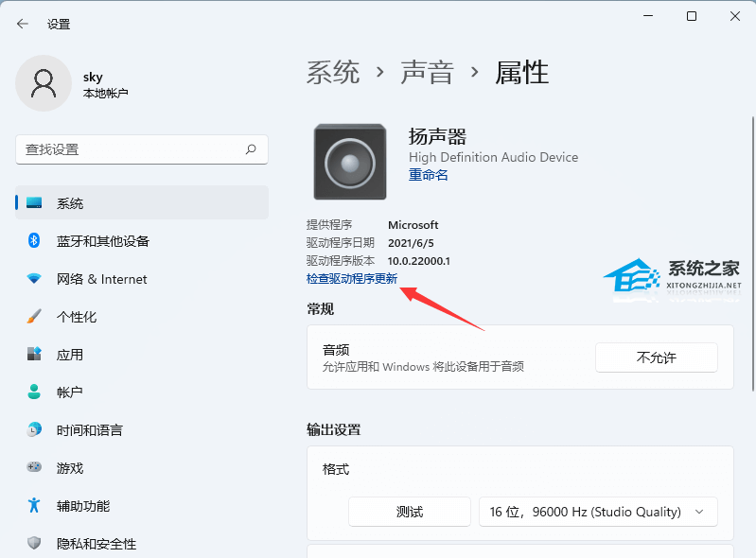Click the Wi-Fi network icon in sidebar
The height and width of the screenshot is (558, 756).
pos(34,278)
